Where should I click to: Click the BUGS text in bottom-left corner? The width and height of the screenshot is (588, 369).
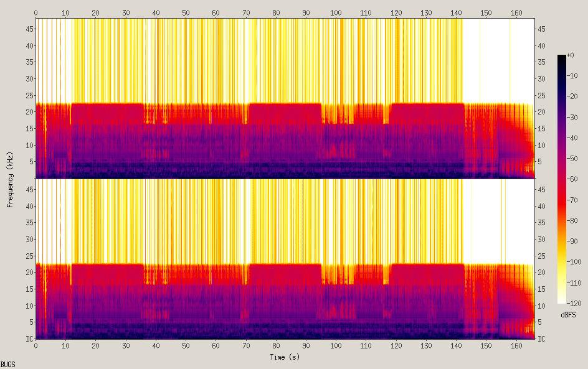point(7,364)
